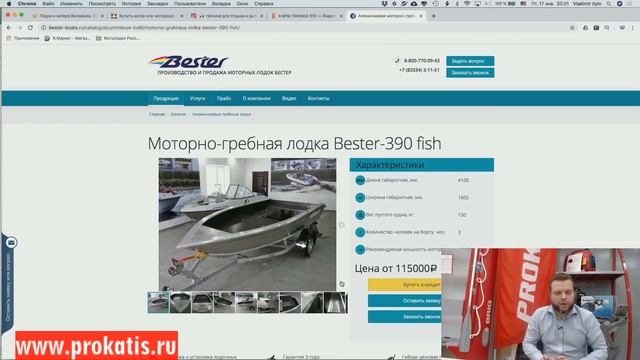The image size is (640, 360).
Task: Open the Алюминиевые гребные лодки breadcrumb
Action: pyautogui.click(x=222, y=114)
